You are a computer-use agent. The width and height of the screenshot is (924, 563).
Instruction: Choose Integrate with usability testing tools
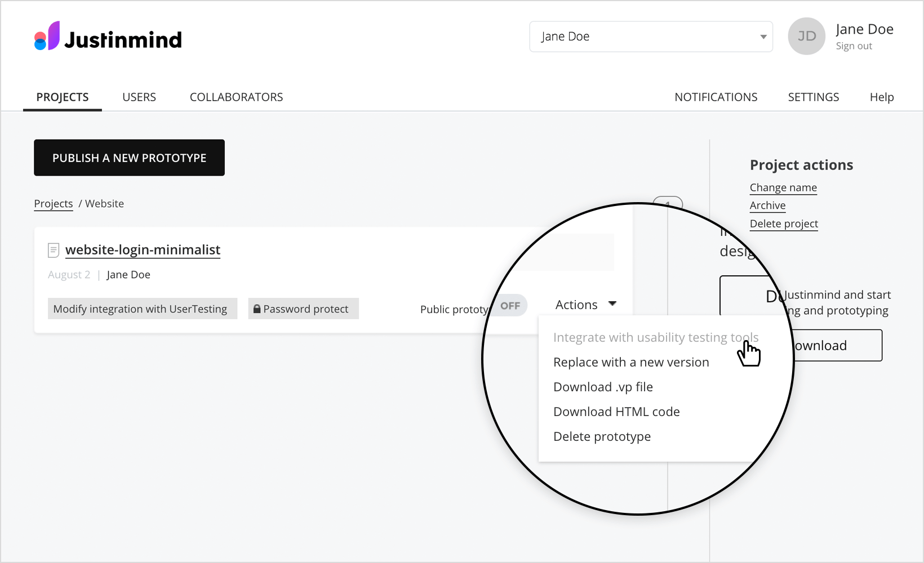(x=656, y=337)
